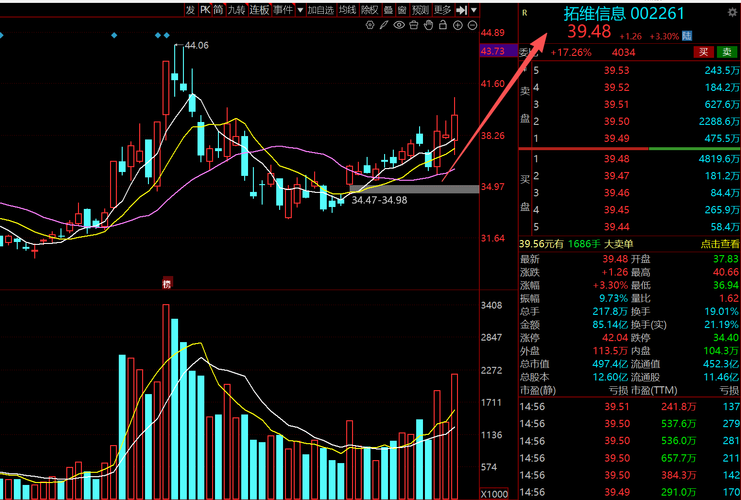Click the blue 陆 badge beside +3.30%

687,36
